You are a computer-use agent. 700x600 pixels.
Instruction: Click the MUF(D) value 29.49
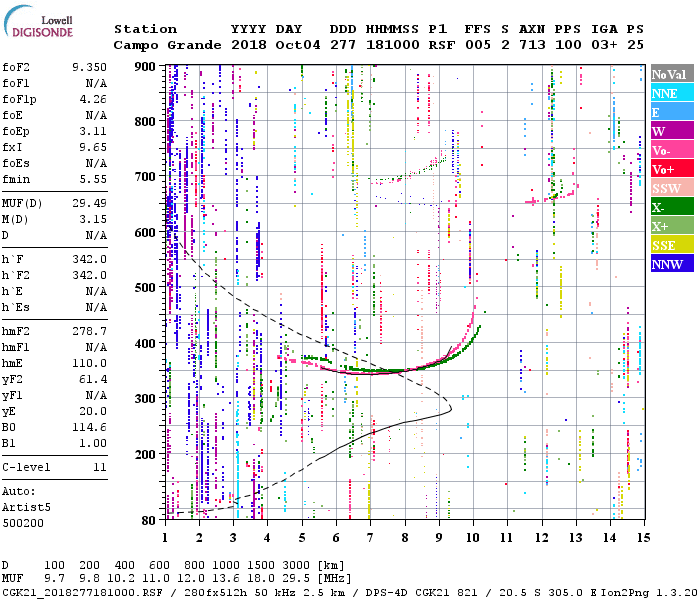click(x=89, y=203)
